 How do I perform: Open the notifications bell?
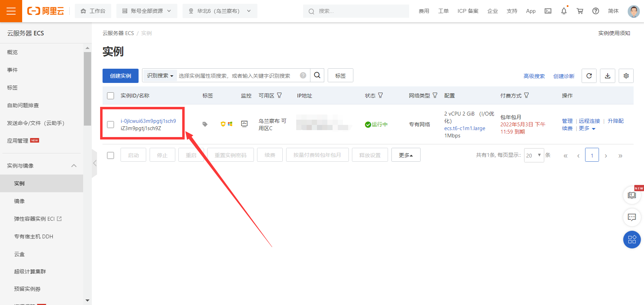click(x=564, y=11)
